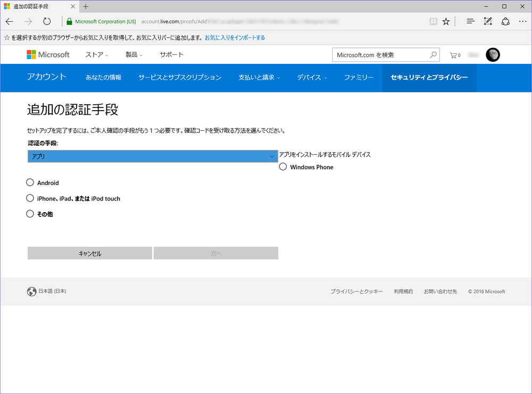Open the プライバシーとクッキー link

click(356, 291)
